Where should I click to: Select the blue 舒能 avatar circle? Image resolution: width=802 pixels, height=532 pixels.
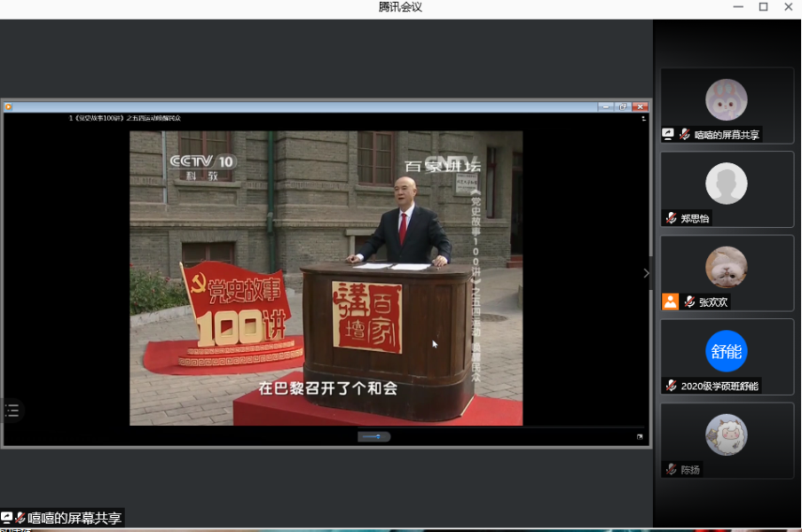[727, 351]
